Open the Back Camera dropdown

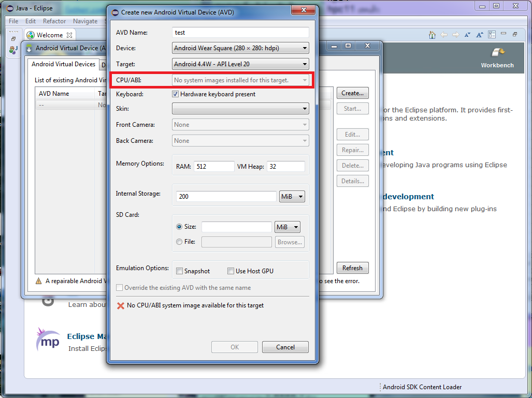point(240,141)
